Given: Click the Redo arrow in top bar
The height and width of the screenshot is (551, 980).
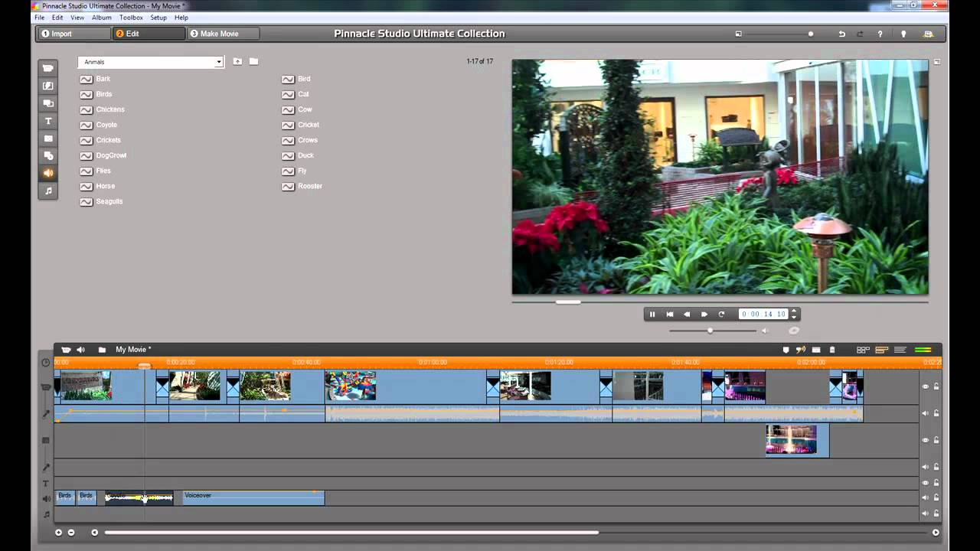Looking at the screenshot, I should (860, 34).
